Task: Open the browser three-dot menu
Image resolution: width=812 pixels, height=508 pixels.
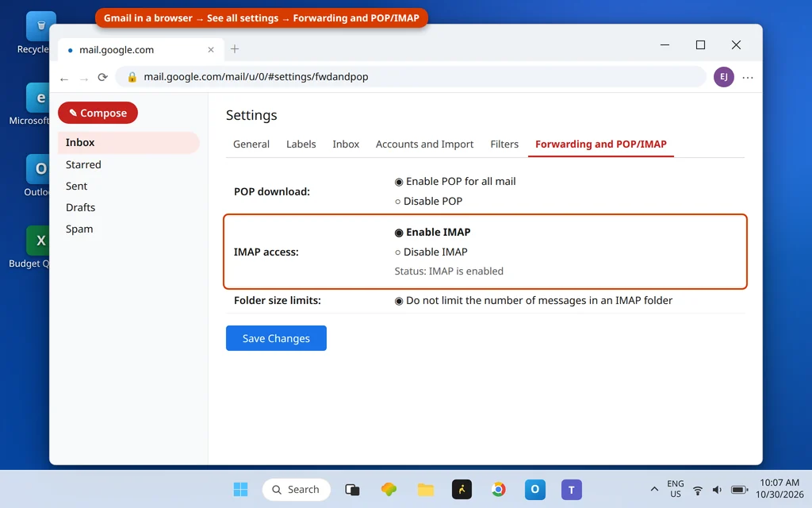Action: (747, 77)
